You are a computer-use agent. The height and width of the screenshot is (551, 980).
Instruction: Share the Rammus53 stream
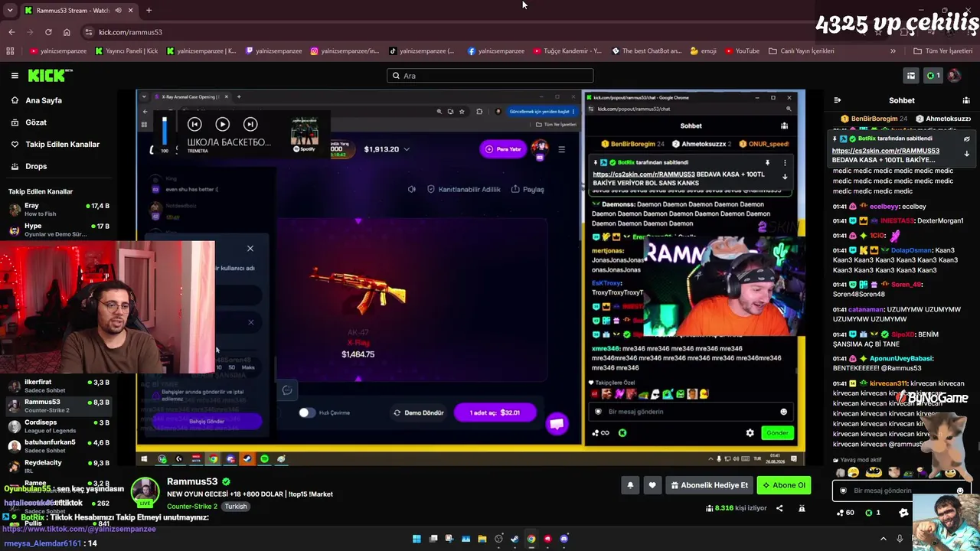pos(779,508)
